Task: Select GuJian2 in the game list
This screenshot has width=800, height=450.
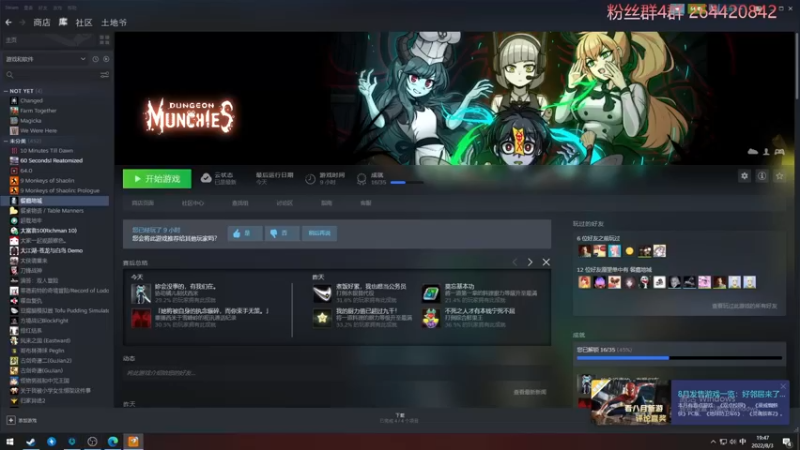Action: (x=46, y=361)
